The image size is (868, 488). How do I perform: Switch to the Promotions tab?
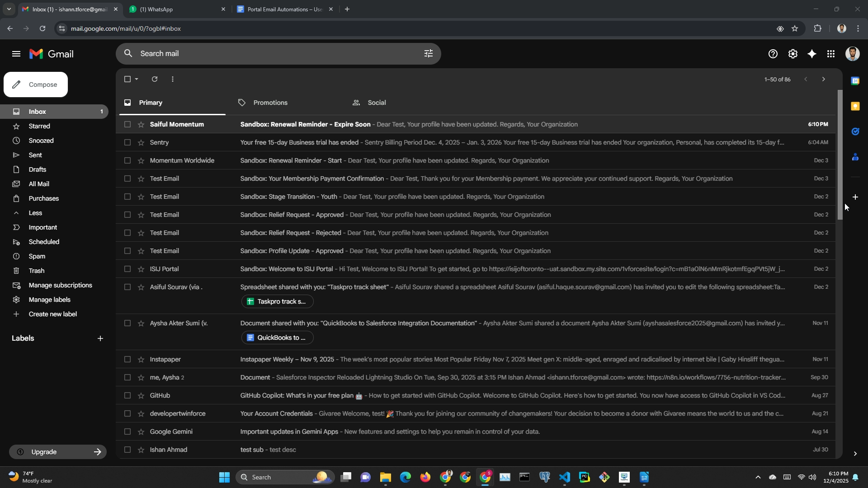point(270,103)
